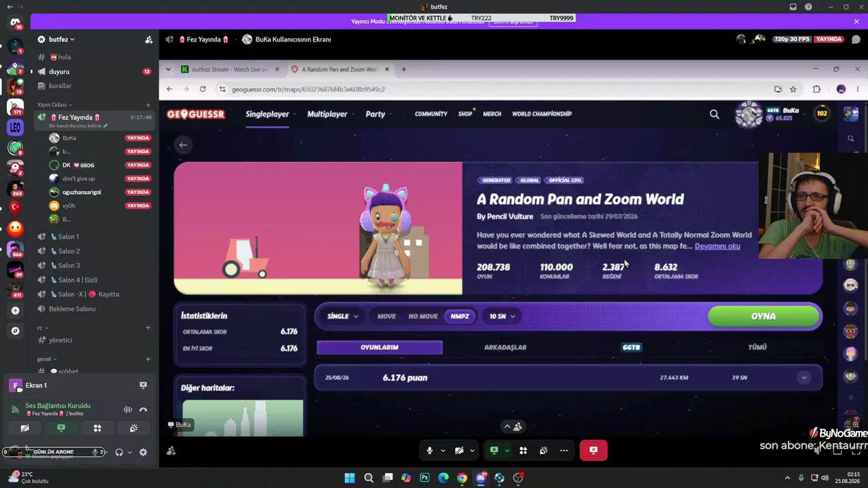
Task: Open the Windows Start menu
Action: [x=349, y=478]
